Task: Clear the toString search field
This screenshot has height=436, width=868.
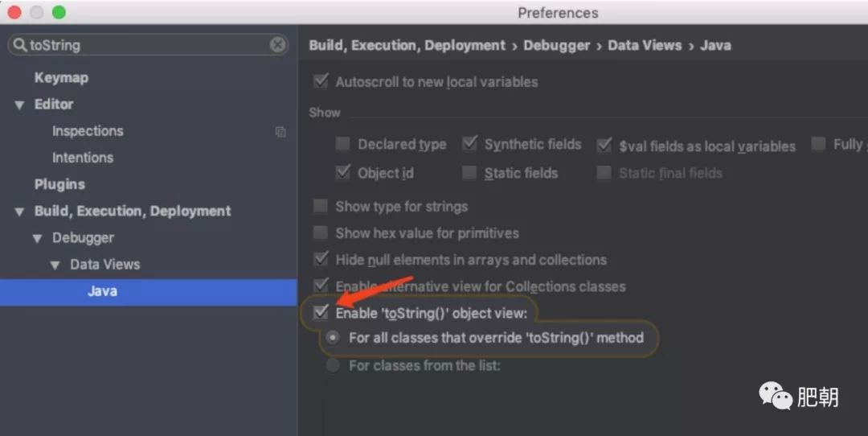Action: click(277, 45)
